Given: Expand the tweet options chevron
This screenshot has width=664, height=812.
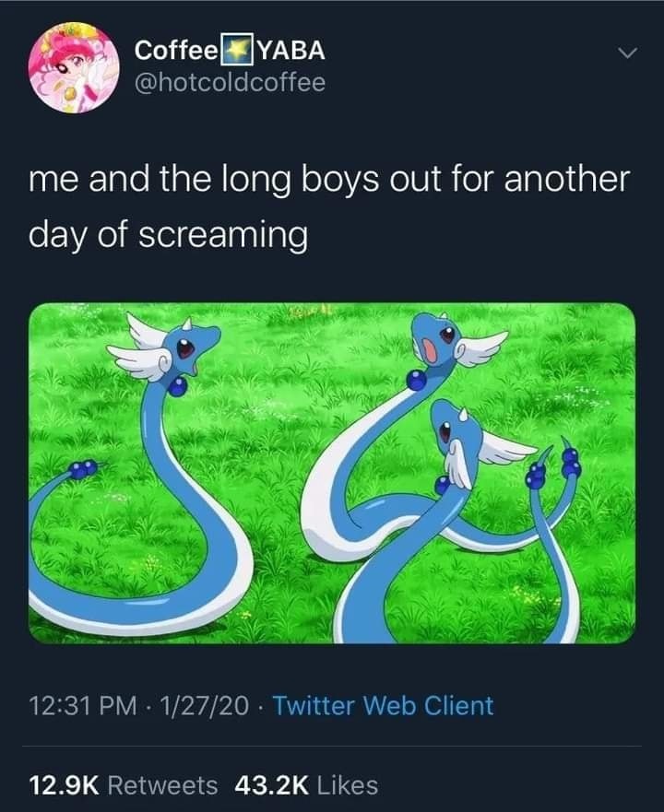Looking at the screenshot, I should tap(627, 53).
